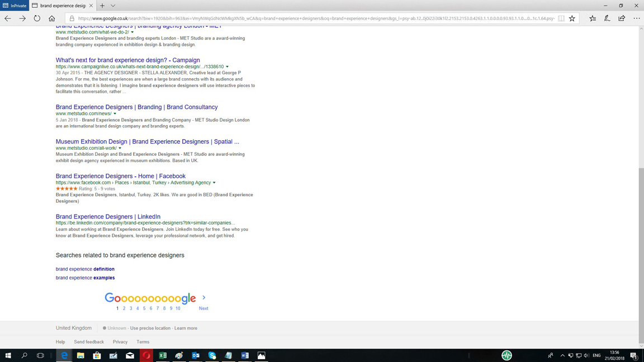The image size is (644, 362).
Task: Open Reading view from the address bar
Action: click(x=561, y=18)
